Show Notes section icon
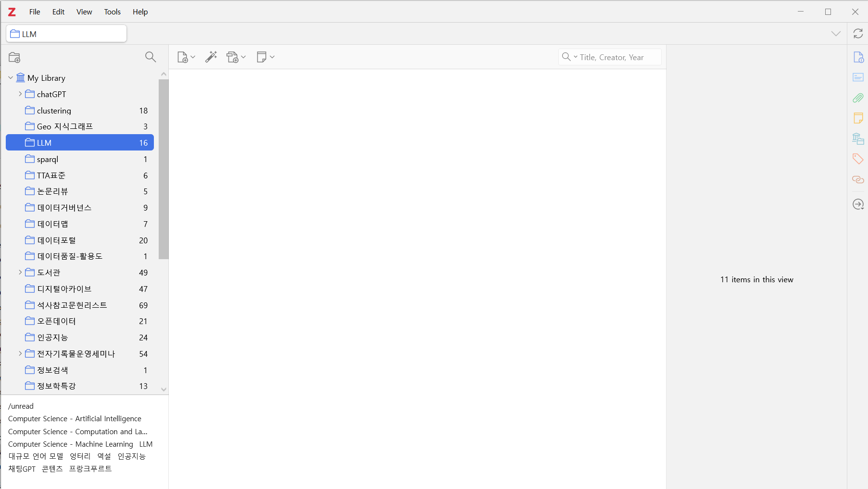This screenshot has width=868, height=489. click(858, 118)
